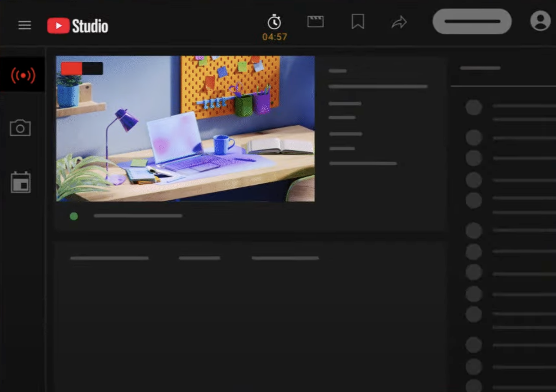Screen dimensions: 556x392
Task: Click the green stream status dot
Action: (x=74, y=216)
